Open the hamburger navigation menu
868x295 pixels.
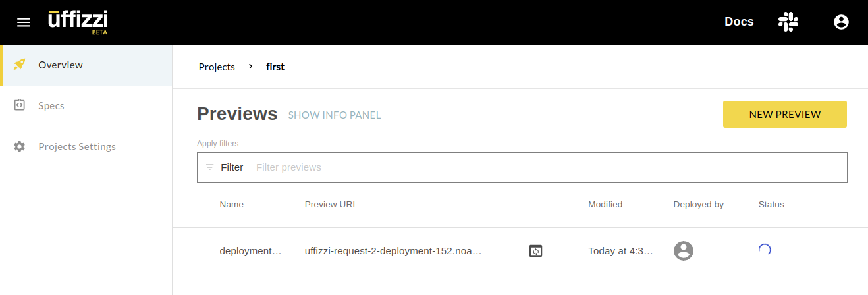coord(24,22)
